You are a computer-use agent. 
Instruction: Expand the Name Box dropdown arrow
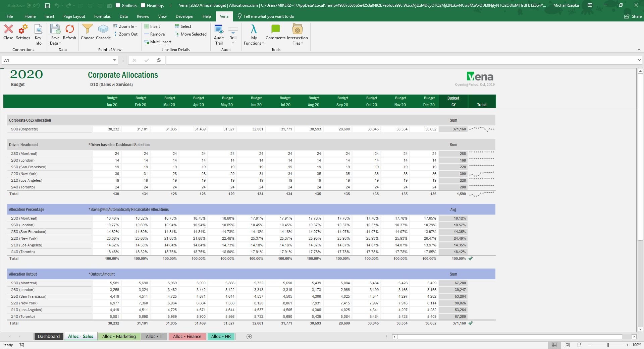[x=114, y=60]
